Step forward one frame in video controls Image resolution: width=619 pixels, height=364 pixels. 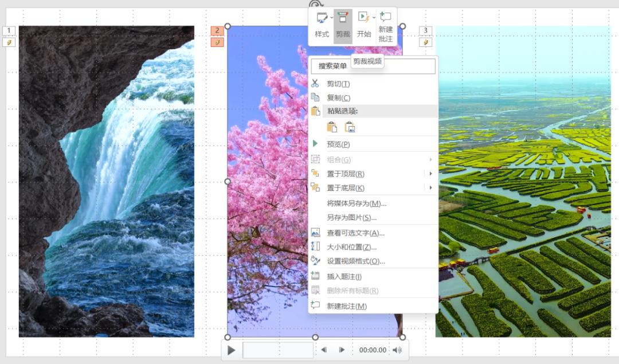coord(342,350)
